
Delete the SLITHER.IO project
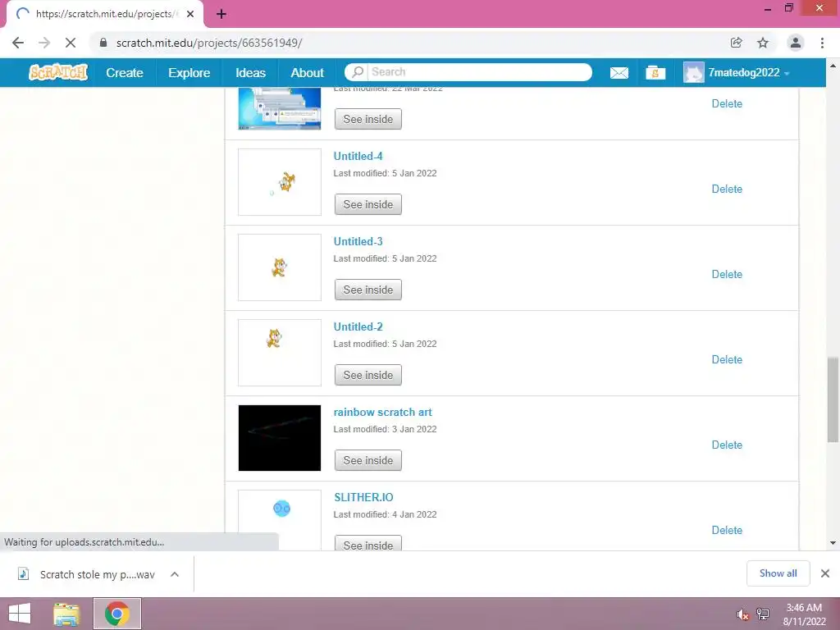727,529
